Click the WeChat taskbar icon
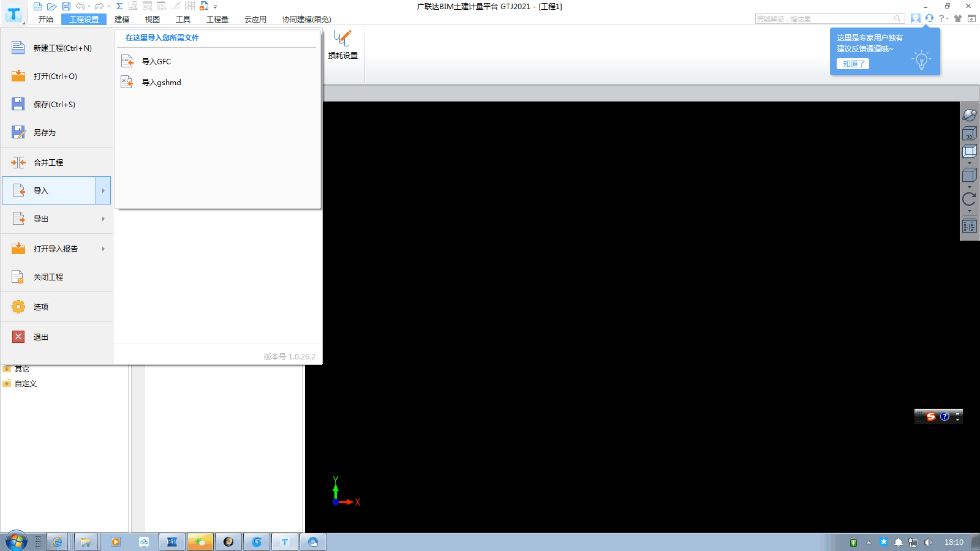The width and height of the screenshot is (980, 551). click(x=200, y=542)
